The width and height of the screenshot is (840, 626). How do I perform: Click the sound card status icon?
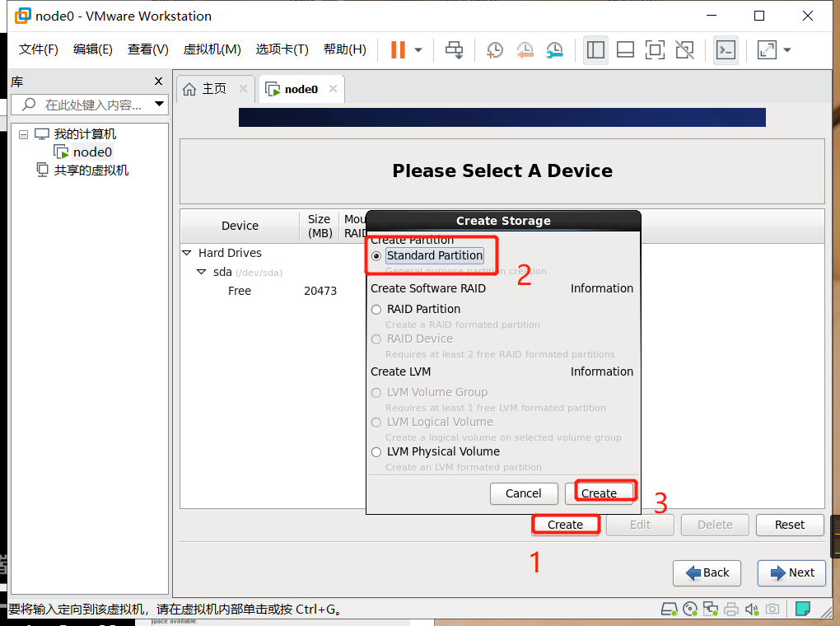(x=752, y=609)
